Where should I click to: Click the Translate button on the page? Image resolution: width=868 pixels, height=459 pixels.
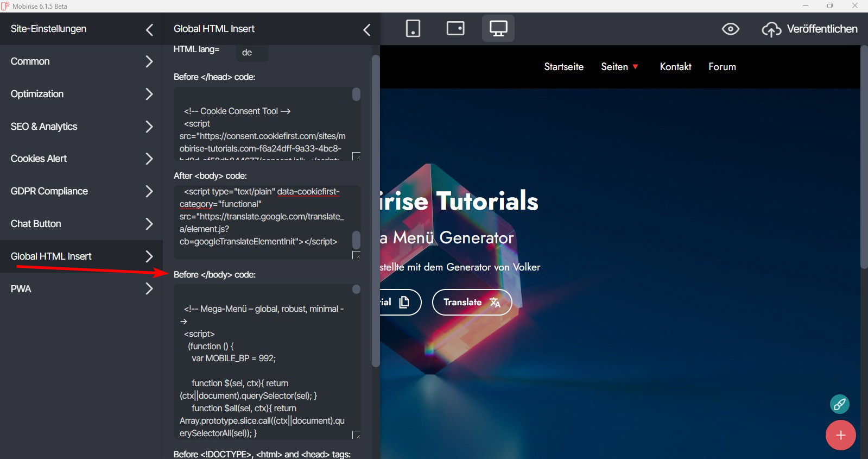(x=472, y=302)
